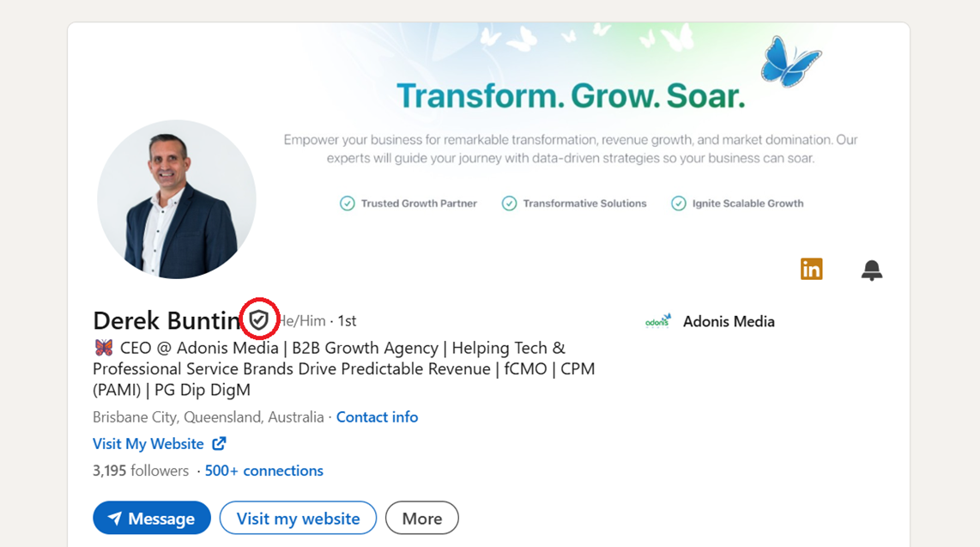This screenshot has width=980, height=547.
Task: Click the Adonis Media company logo
Action: [x=657, y=321]
